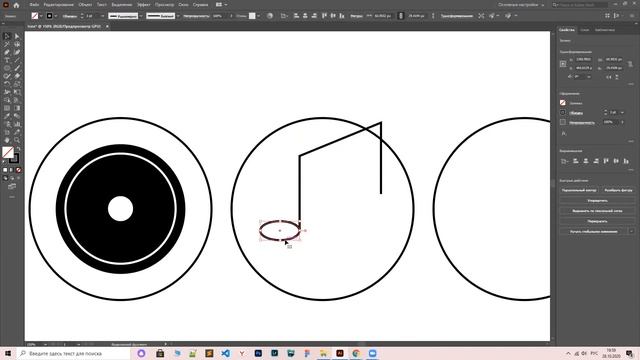Select the Ellipse shape tool

(7, 68)
